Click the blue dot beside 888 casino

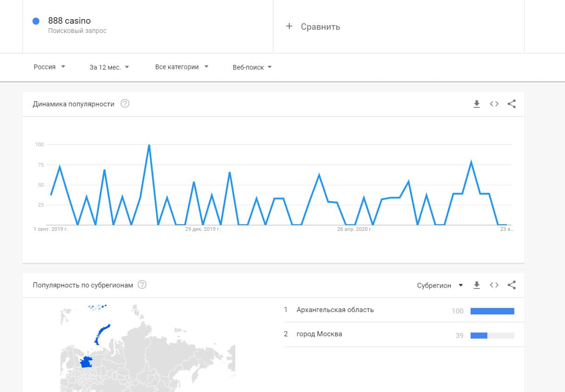pos(36,21)
